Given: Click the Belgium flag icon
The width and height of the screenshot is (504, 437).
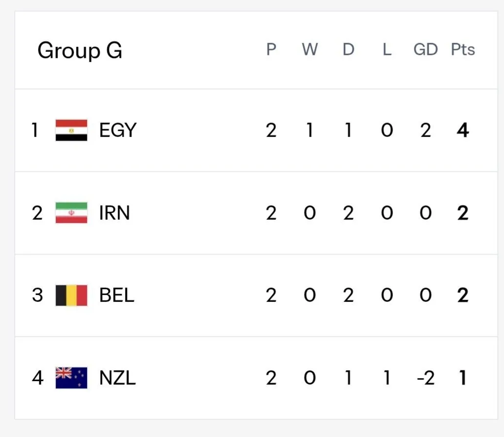Looking at the screenshot, I should [x=71, y=295].
